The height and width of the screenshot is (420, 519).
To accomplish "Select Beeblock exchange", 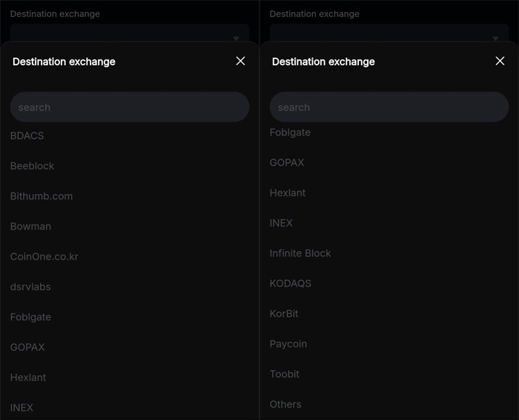I will coord(32,166).
